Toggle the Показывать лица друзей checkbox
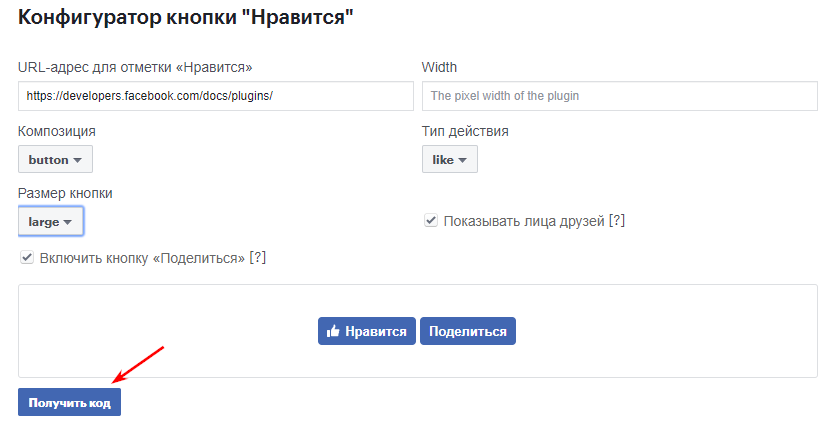Viewport: 832px width, 436px height. [431, 220]
